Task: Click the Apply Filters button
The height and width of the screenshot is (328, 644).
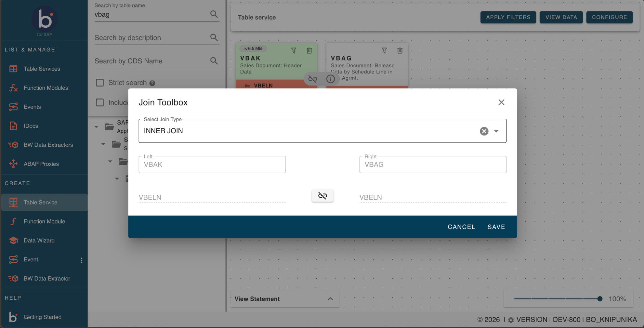Action: (508, 17)
